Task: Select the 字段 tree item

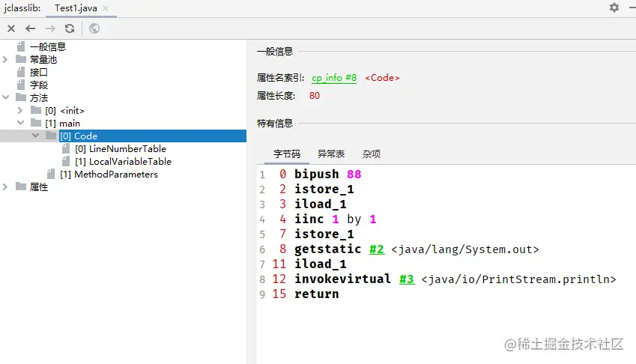Action: 39,85
